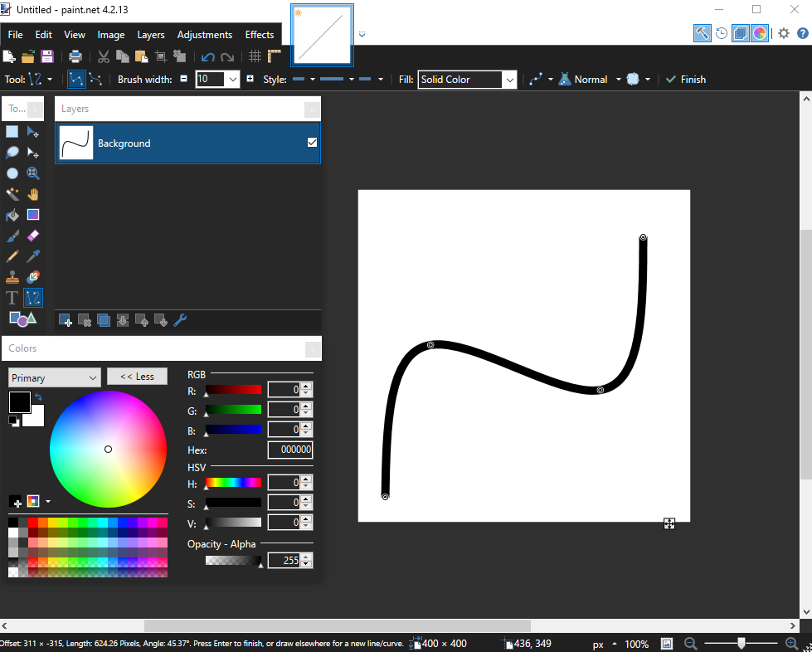Screen dimensions: 812x652
Task: Select the Eraser tool
Action: pyautogui.click(x=33, y=236)
